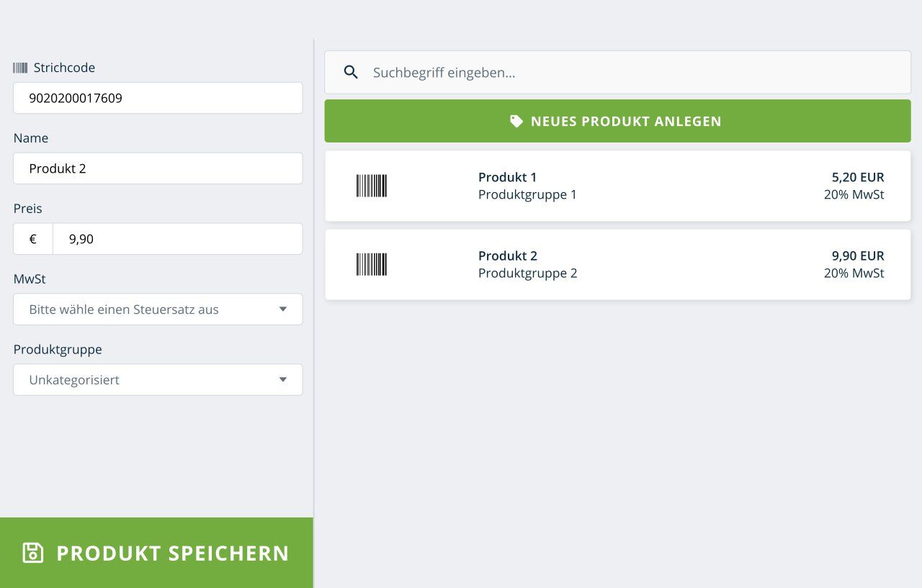Click the magnifier search icon
Viewport: 922px width, 588px height.
351,72
